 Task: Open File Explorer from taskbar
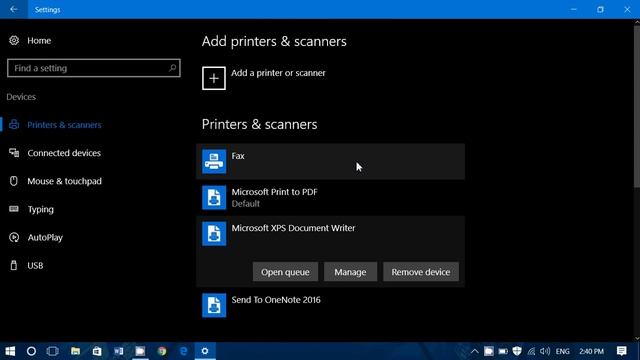pyautogui.click(x=75, y=351)
